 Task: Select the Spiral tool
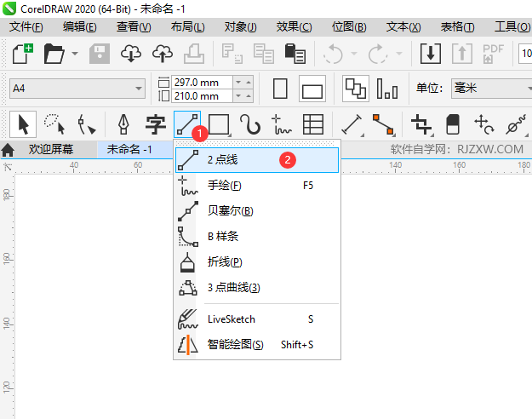(250, 124)
